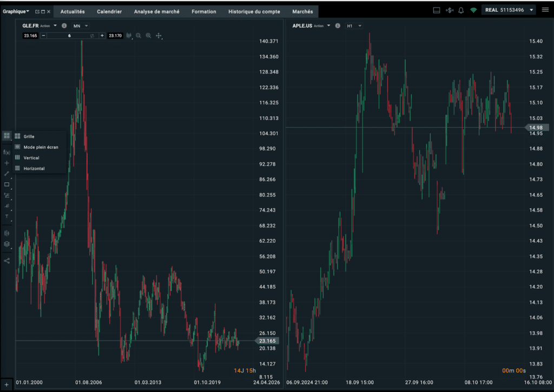554x392 pixels.
Task: Open the deposit funds dollar icon
Action: pyautogui.click(x=450, y=10)
